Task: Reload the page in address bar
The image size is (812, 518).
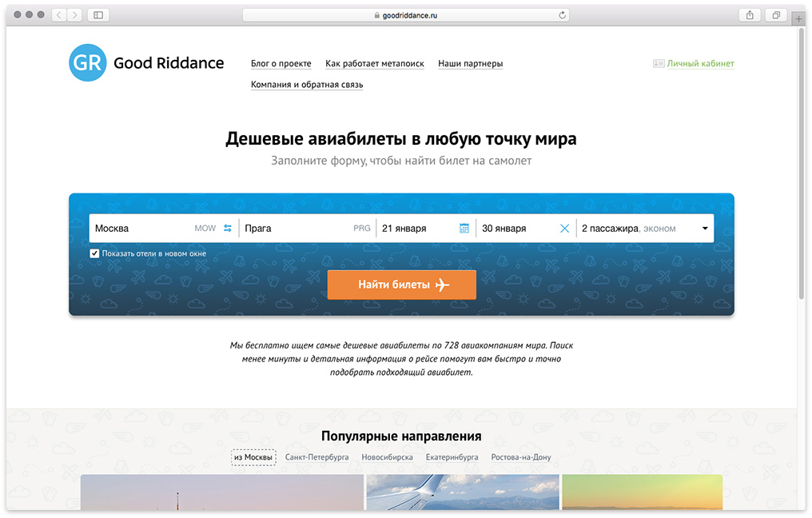Action: click(x=563, y=15)
